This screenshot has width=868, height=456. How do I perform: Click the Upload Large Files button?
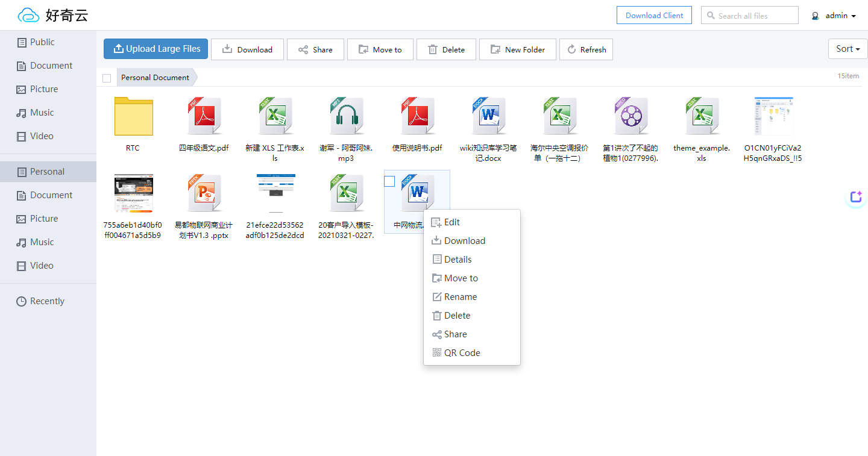pos(156,49)
